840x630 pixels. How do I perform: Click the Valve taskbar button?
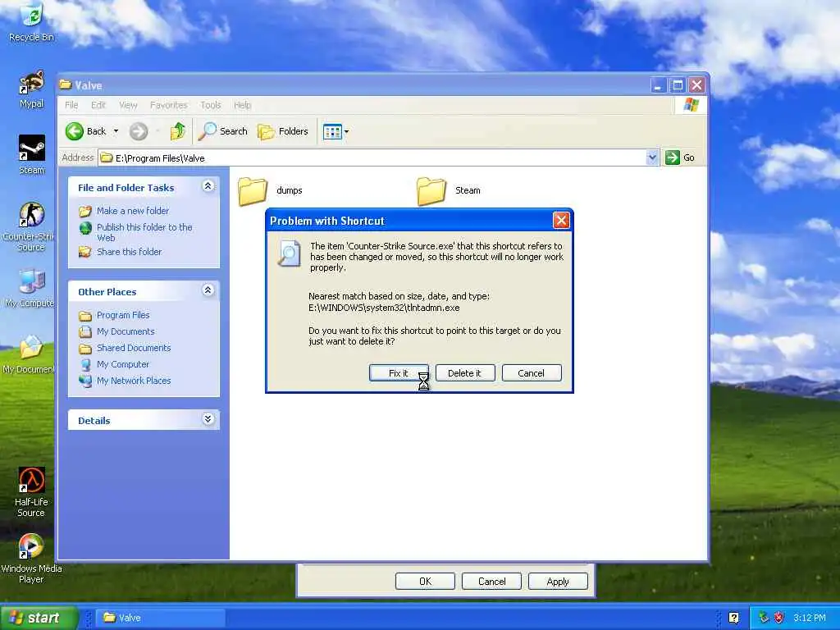pyautogui.click(x=161, y=618)
